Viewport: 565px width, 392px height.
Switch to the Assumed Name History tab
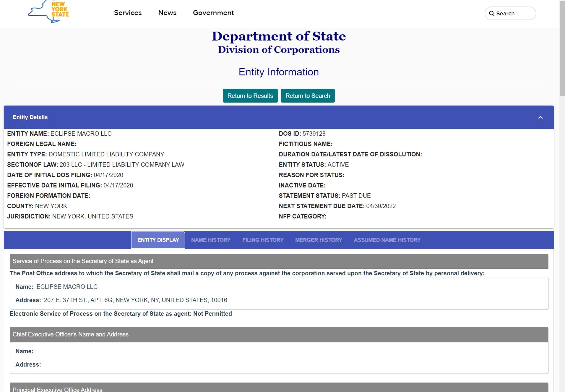(387, 240)
